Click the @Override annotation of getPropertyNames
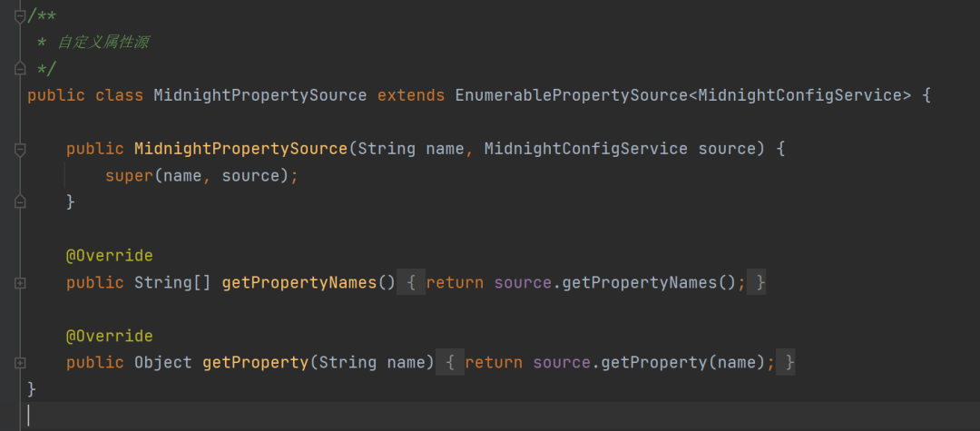This screenshot has height=431, width=980. [110, 256]
